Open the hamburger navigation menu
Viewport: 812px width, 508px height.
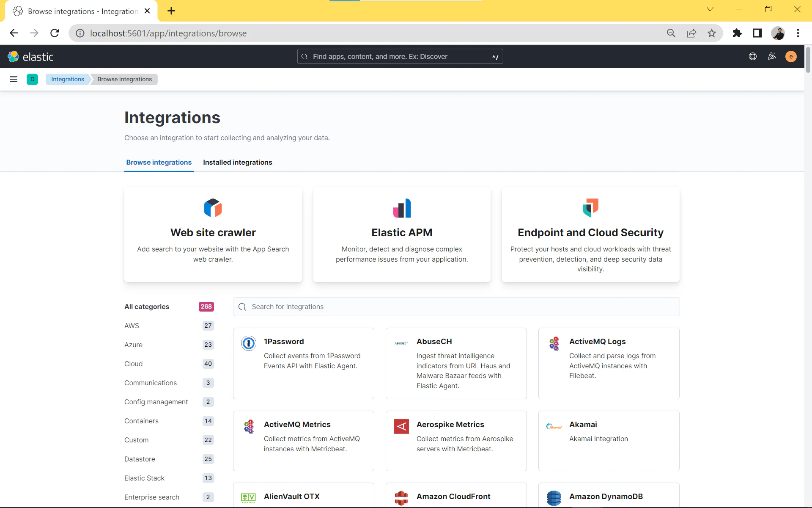14,79
